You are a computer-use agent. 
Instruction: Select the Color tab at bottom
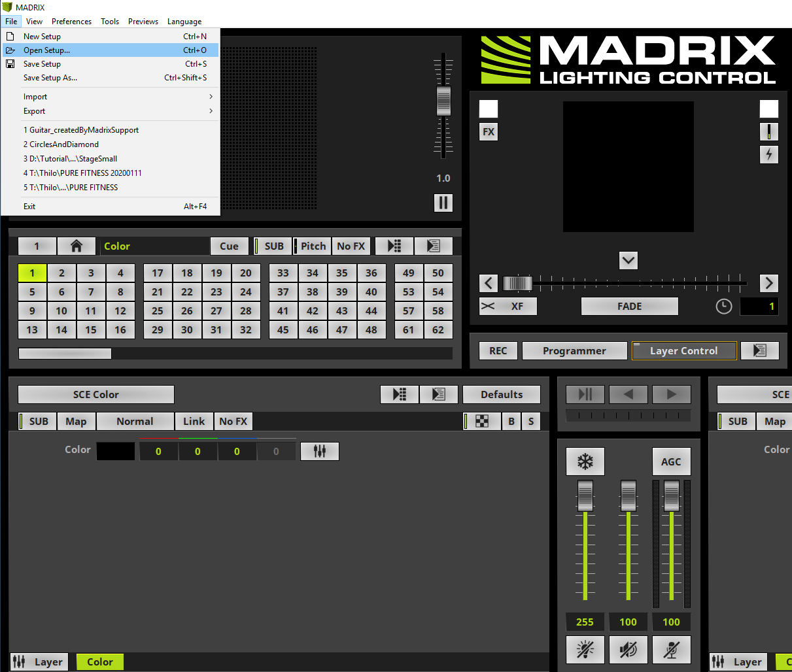click(100, 662)
